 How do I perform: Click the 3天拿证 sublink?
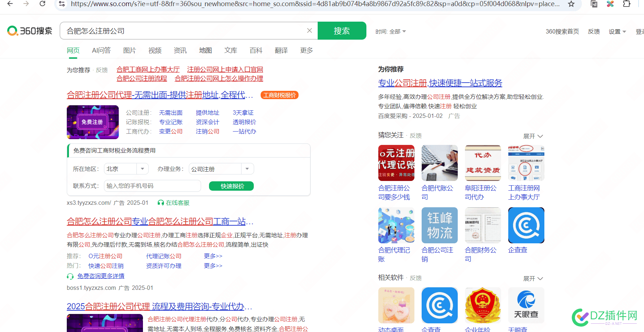243,113
